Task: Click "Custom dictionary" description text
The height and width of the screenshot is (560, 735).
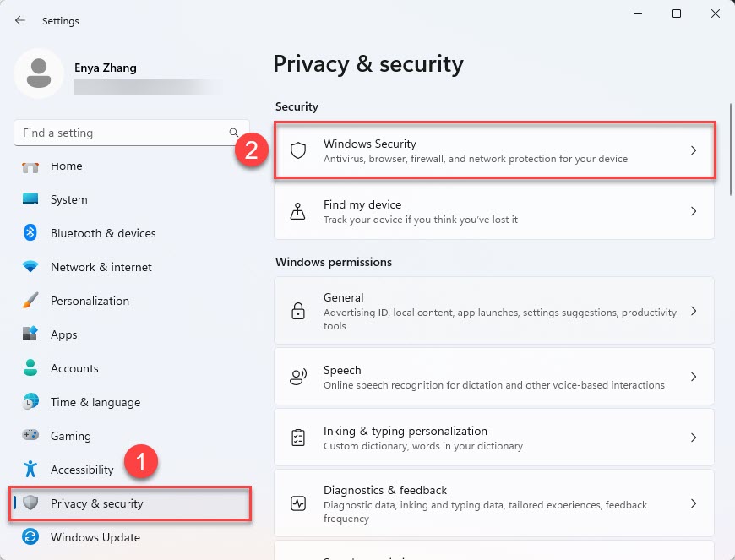Action: tap(422, 446)
